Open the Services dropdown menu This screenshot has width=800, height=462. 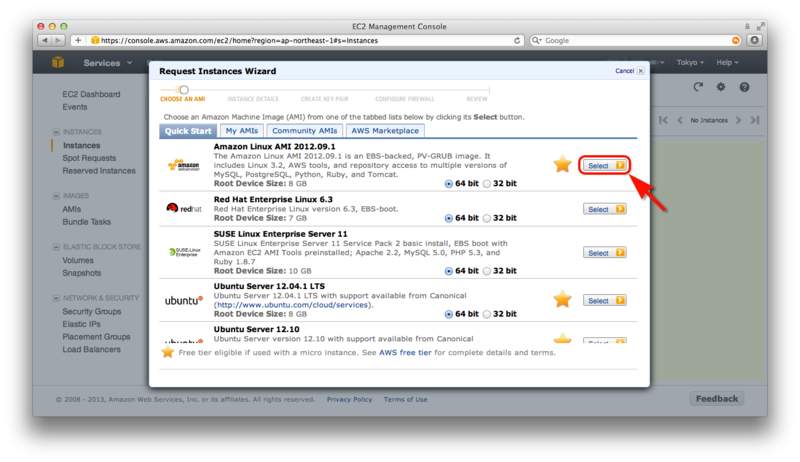click(x=108, y=63)
